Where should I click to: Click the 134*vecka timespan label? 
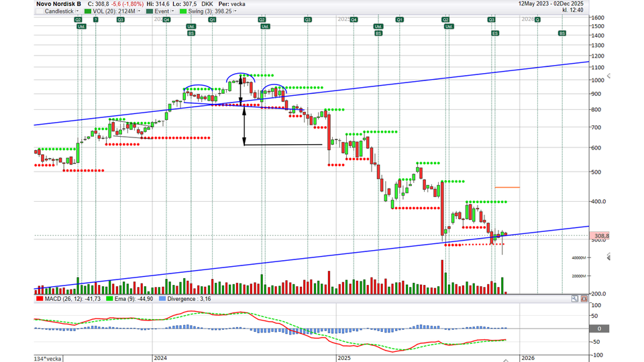(x=48, y=359)
